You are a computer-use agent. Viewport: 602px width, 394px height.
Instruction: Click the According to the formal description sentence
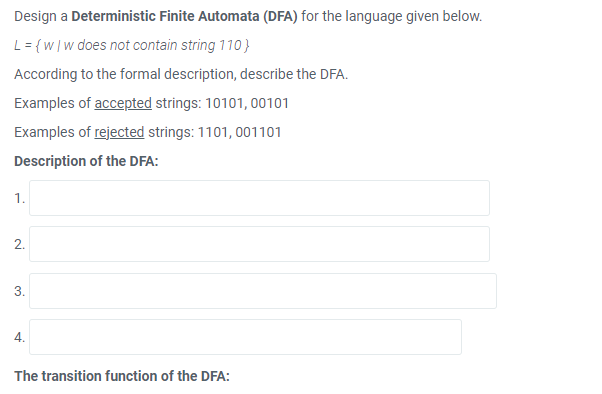point(181,74)
